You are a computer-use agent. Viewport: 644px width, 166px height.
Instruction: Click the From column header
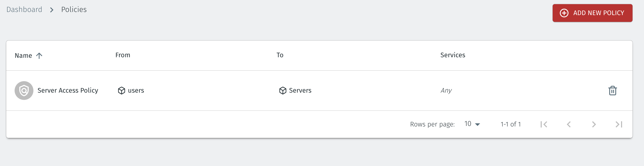point(123,55)
